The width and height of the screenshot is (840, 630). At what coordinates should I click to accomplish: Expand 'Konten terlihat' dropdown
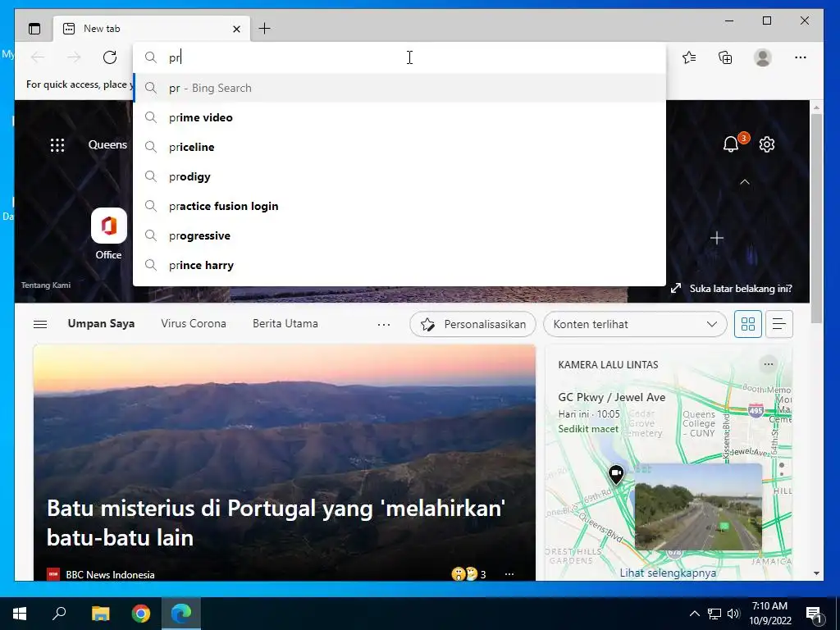(x=635, y=324)
